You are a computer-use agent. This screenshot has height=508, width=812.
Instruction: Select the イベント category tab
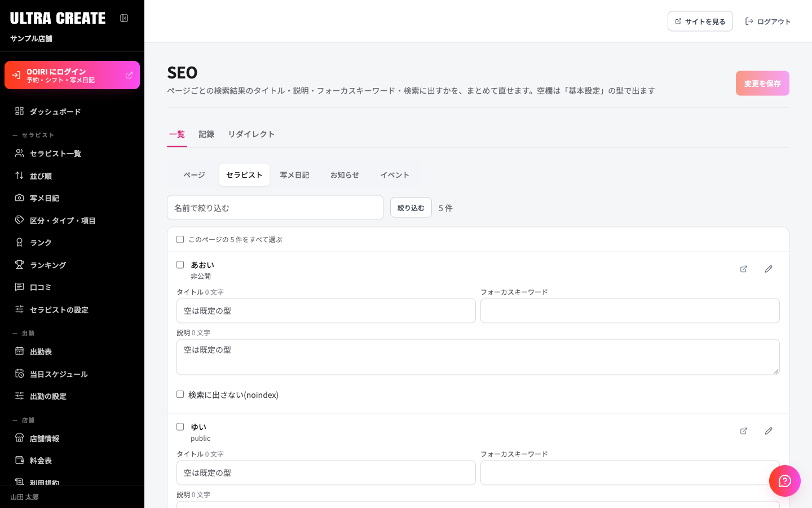tap(395, 175)
